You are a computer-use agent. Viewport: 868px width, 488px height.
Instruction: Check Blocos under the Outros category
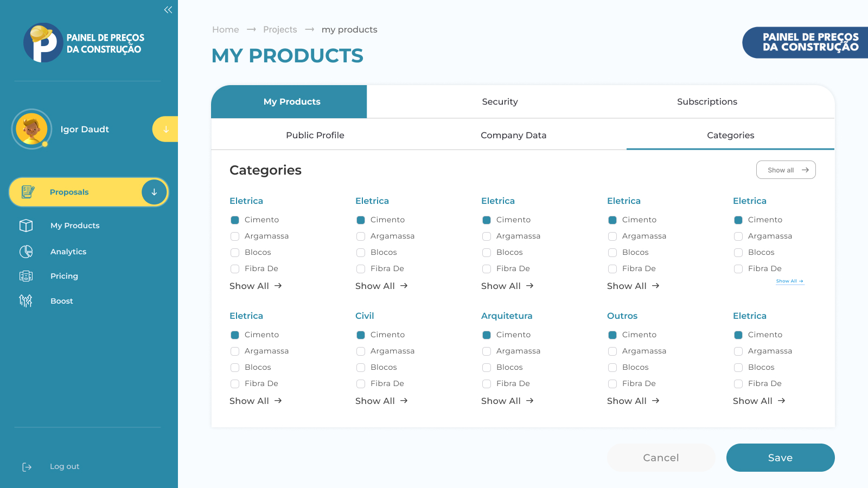612,368
